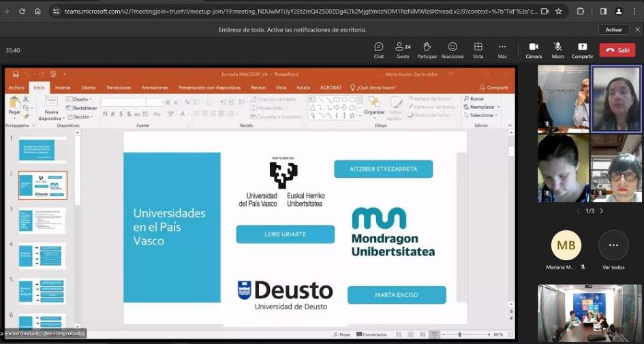Open the font name combo box
644x344 pixels.
pyautogui.click(x=123, y=102)
